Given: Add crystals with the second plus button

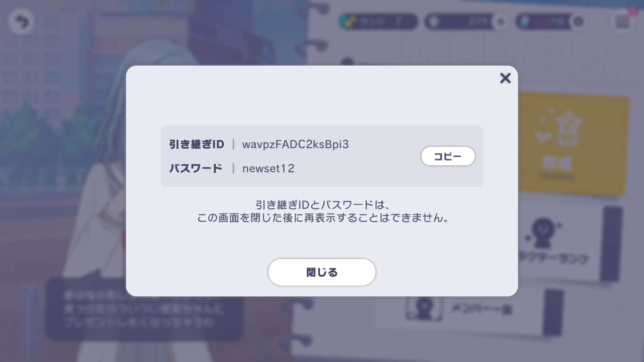Looking at the screenshot, I should [x=578, y=22].
